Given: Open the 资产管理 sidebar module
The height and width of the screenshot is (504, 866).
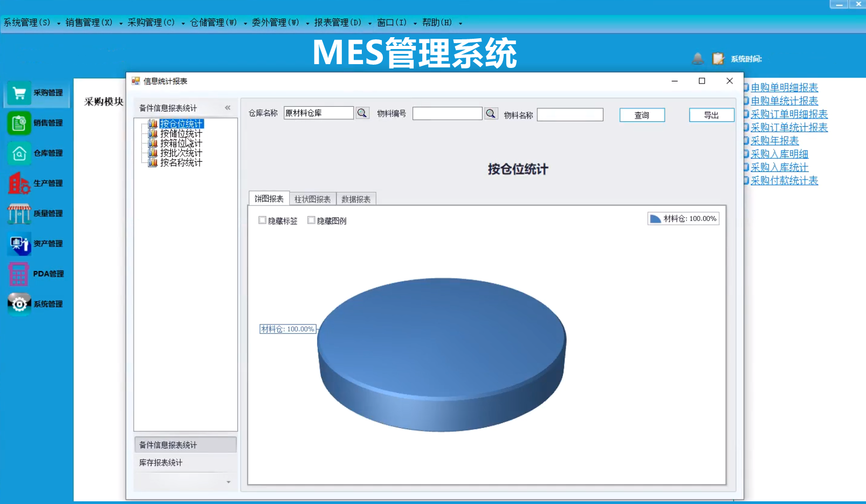Looking at the screenshot, I should click(x=37, y=244).
